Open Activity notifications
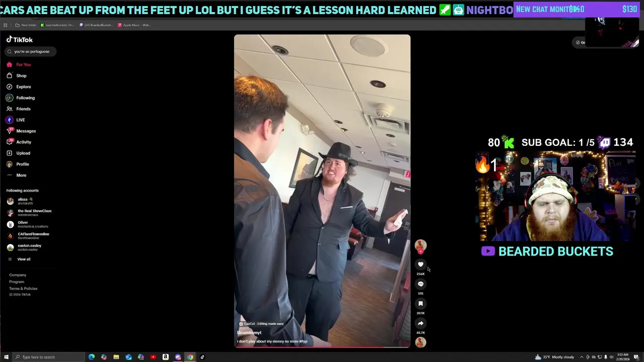644x362 pixels. (19, 142)
